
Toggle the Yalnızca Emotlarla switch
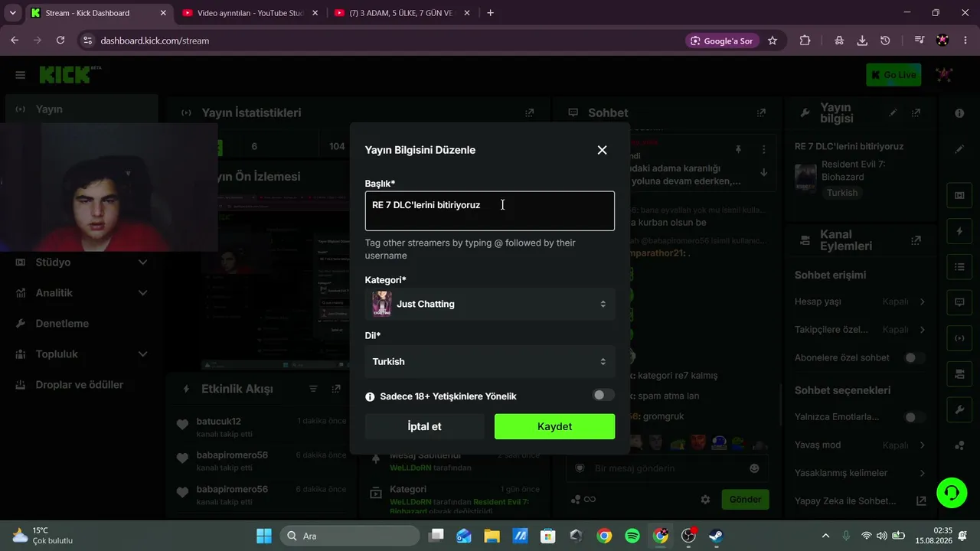tap(914, 417)
